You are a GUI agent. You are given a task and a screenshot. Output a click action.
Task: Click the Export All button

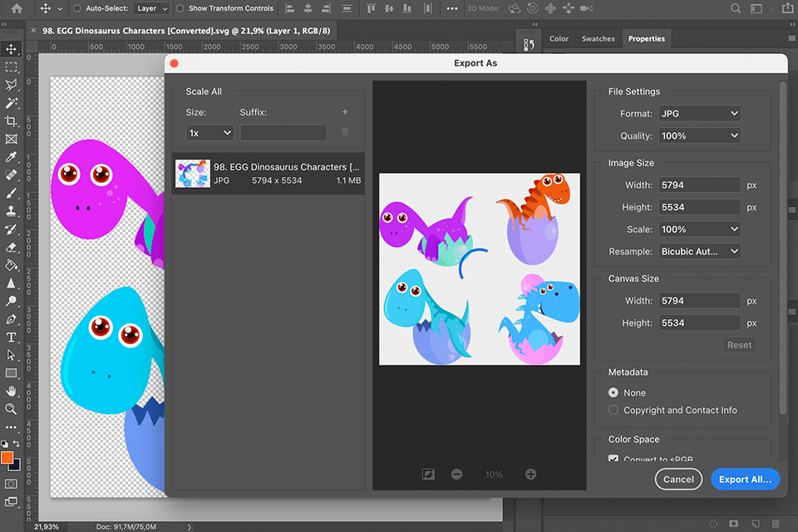745,479
